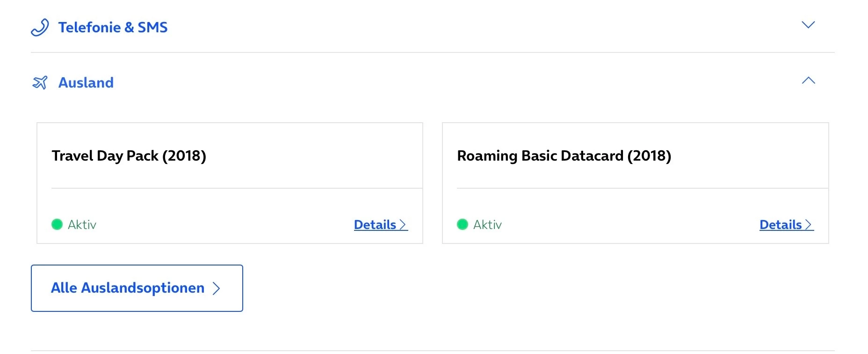Click the arrow inside Alle Auslandsoptionen button

pos(217,288)
